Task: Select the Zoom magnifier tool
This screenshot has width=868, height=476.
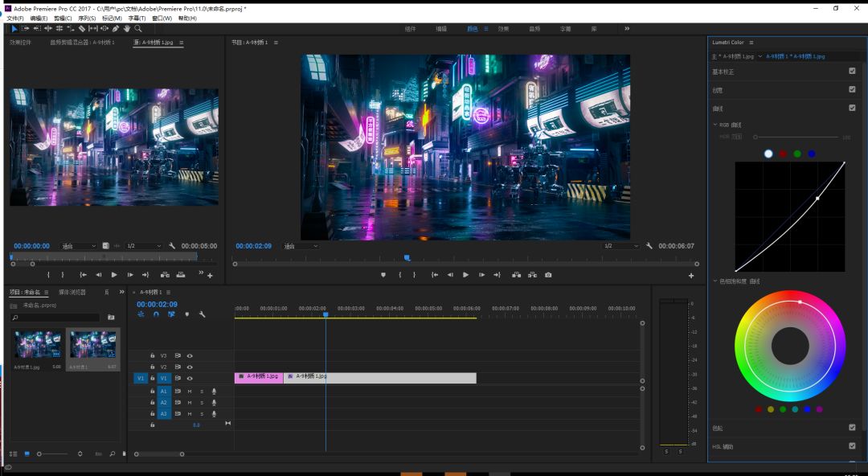Action: click(138, 28)
